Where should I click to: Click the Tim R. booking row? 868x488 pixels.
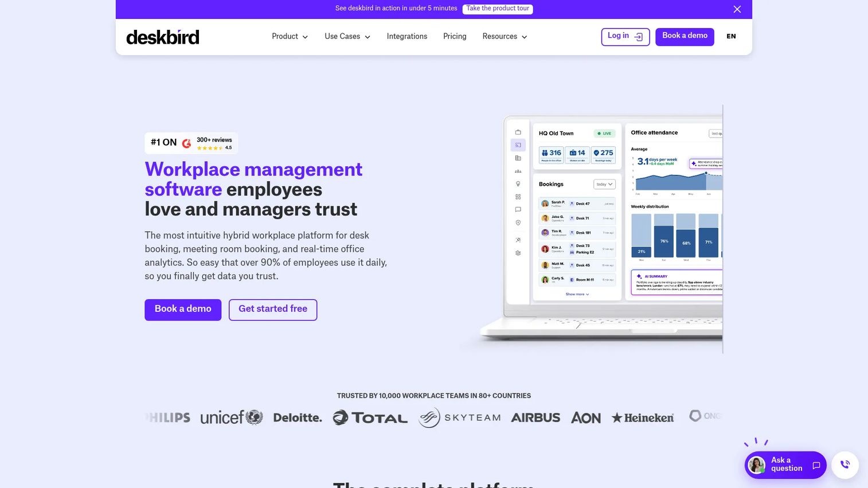point(577,233)
